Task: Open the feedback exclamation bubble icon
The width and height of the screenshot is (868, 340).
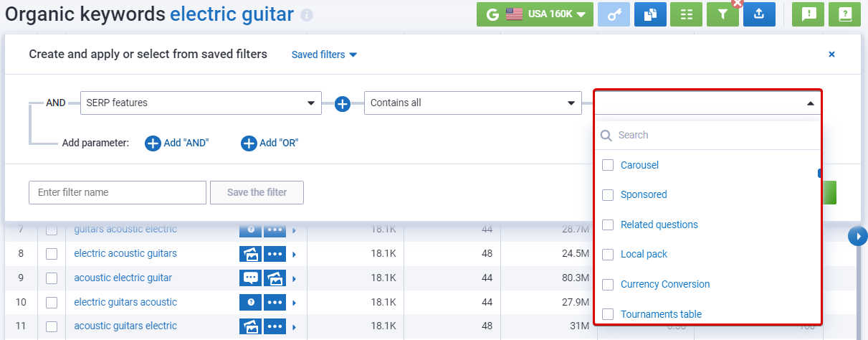Action: (808, 14)
